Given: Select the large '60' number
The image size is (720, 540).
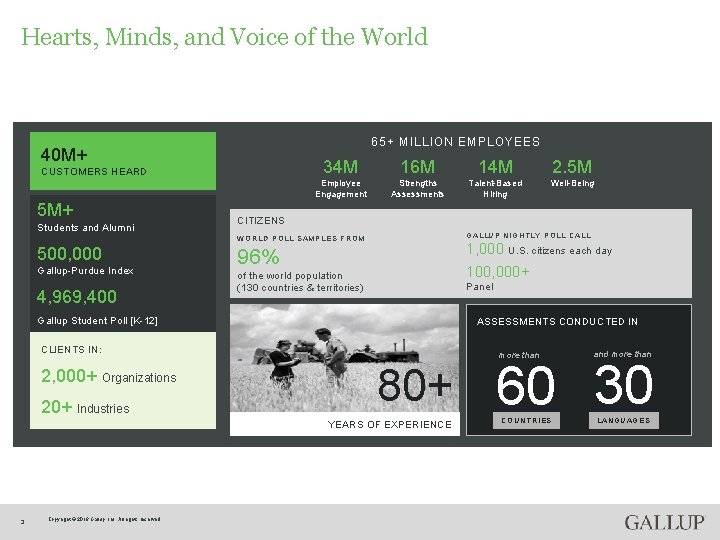Looking at the screenshot, I should (x=526, y=385).
